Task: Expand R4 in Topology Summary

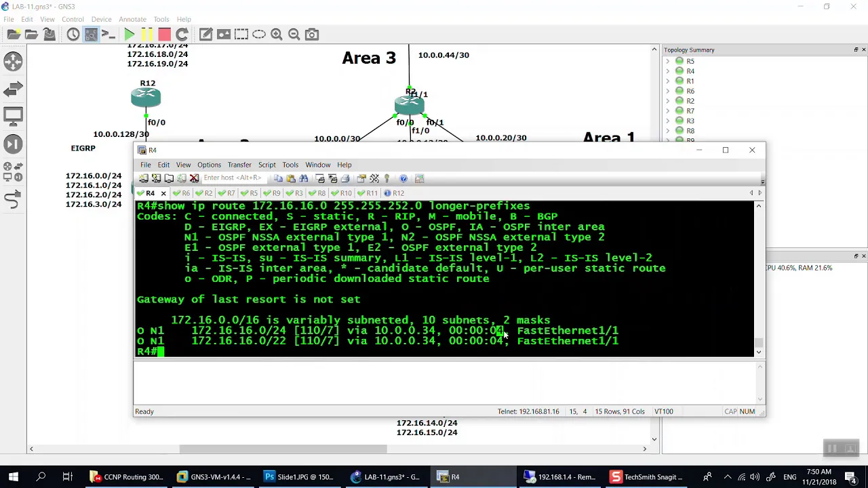Action: [x=667, y=71]
